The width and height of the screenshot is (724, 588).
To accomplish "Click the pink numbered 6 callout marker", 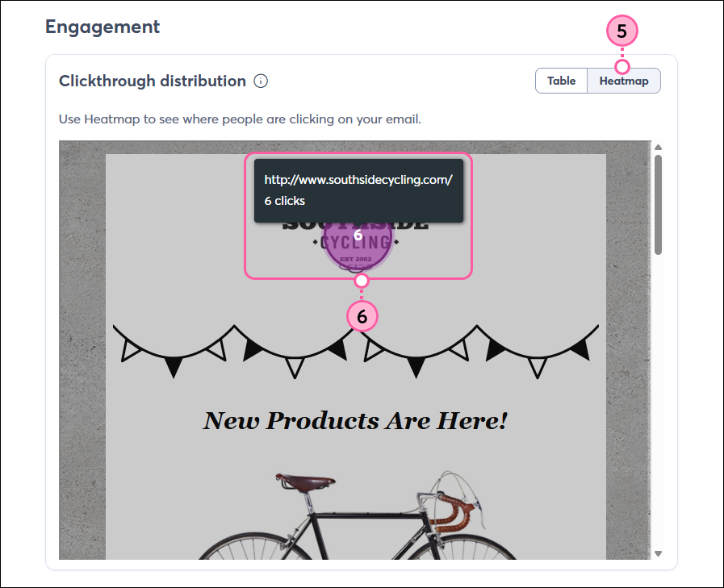I will [362, 317].
